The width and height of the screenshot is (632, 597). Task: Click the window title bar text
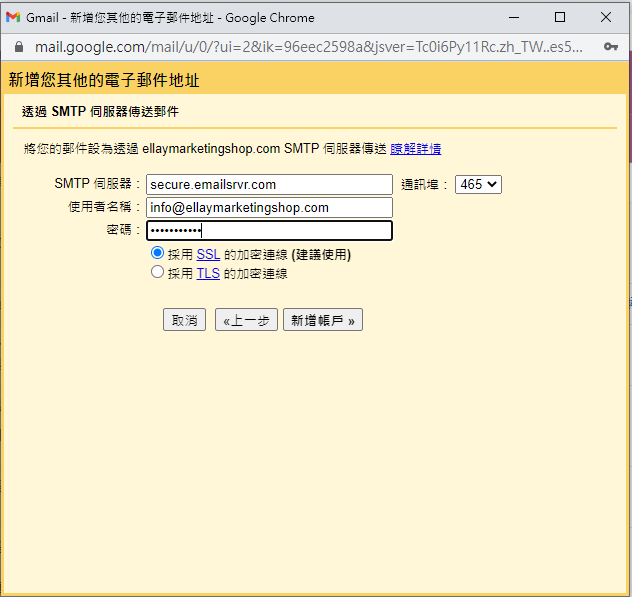point(170,18)
